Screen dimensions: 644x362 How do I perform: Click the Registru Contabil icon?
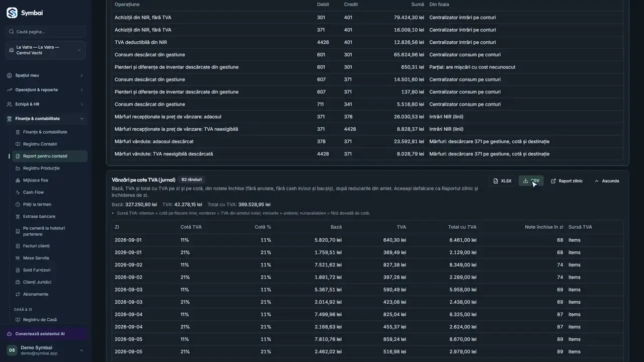18,144
